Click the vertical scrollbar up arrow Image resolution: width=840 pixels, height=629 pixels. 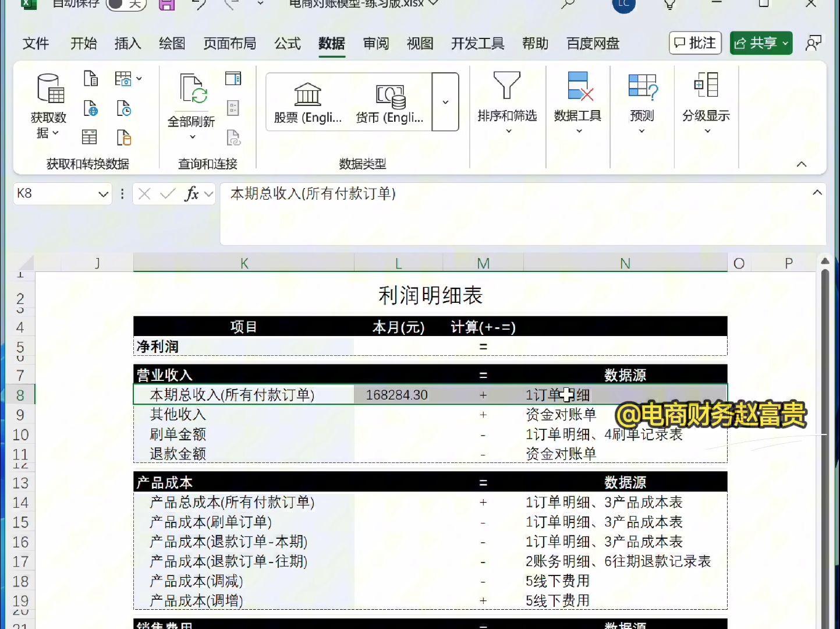point(825,262)
